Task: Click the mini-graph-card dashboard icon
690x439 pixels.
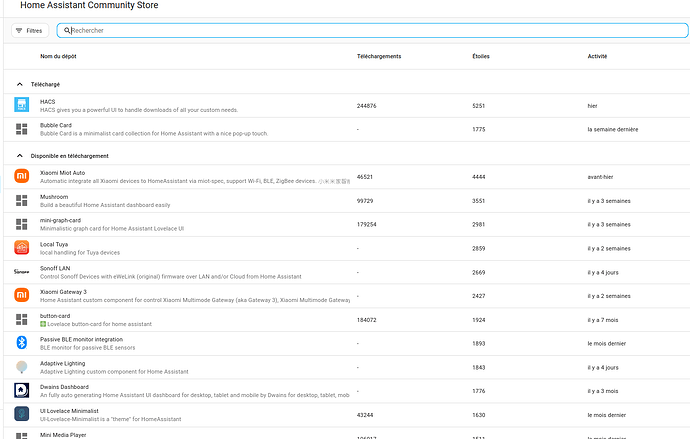Action: (22, 224)
